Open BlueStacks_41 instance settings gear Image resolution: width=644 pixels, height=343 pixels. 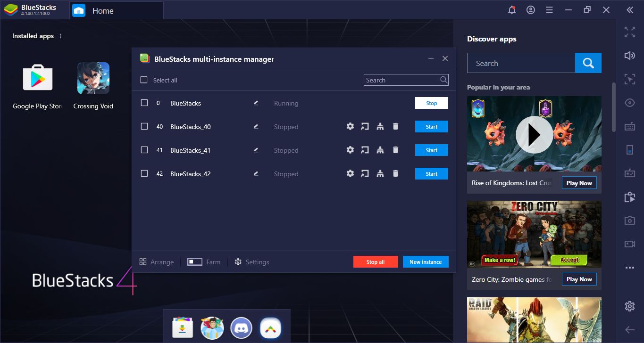(x=350, y=150)
